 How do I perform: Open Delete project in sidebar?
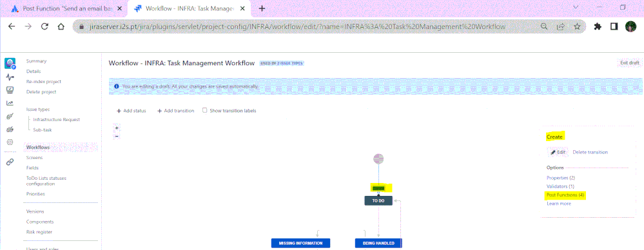(x=41, y=92)
